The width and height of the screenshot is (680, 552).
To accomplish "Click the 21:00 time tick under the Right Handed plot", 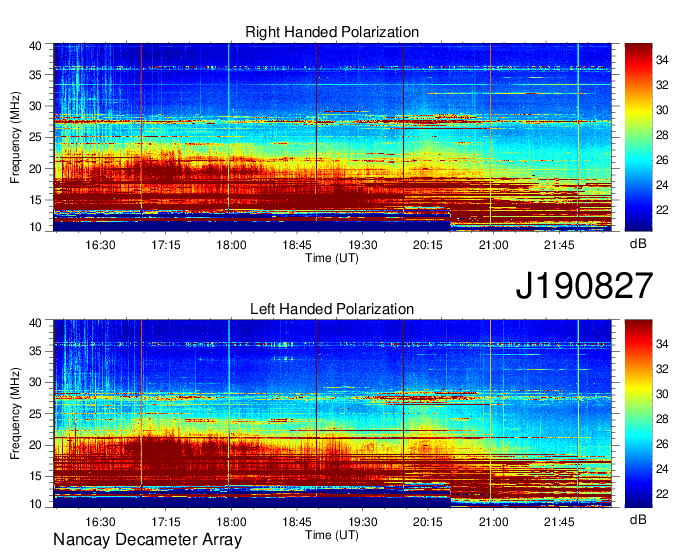I will [494, 245].
